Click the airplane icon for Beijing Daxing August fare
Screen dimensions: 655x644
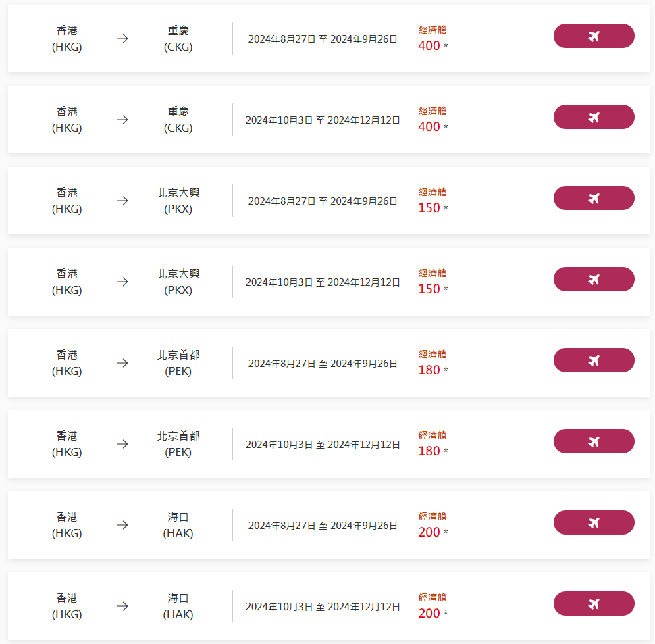(x=594, y=198)
